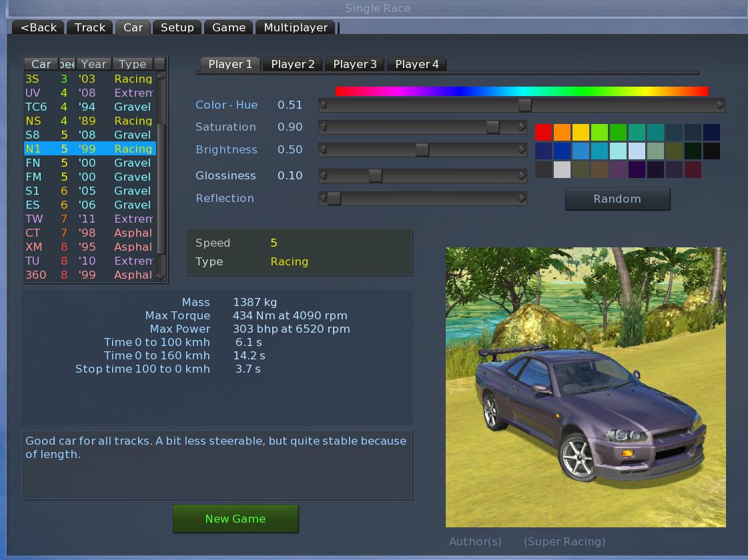Image resolution: width=748 pixels, height=560 pixels.
Task: Go back using the <Back tab
Action: [39, 27]
